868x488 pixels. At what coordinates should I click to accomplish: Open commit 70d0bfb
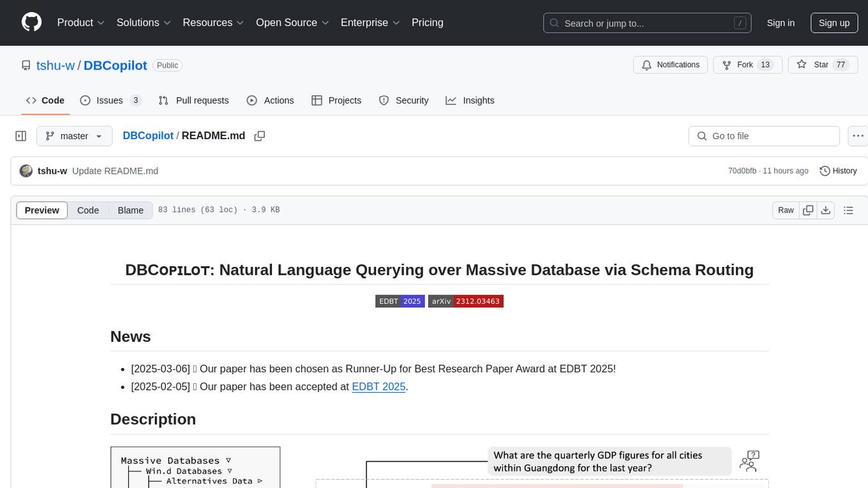pos(742,171)
